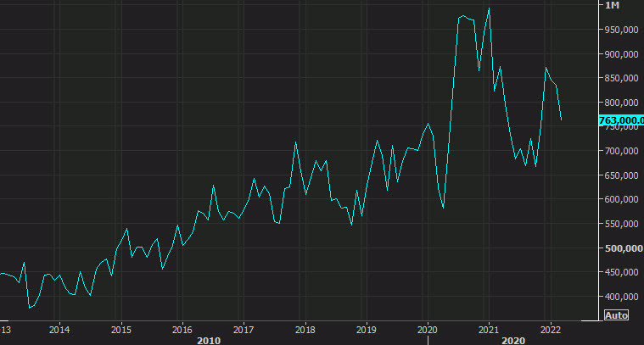The height and width of the screenshot is (345, 644).
Task: Click the 2015 label on time axis
Action: [x=120, y=328]
